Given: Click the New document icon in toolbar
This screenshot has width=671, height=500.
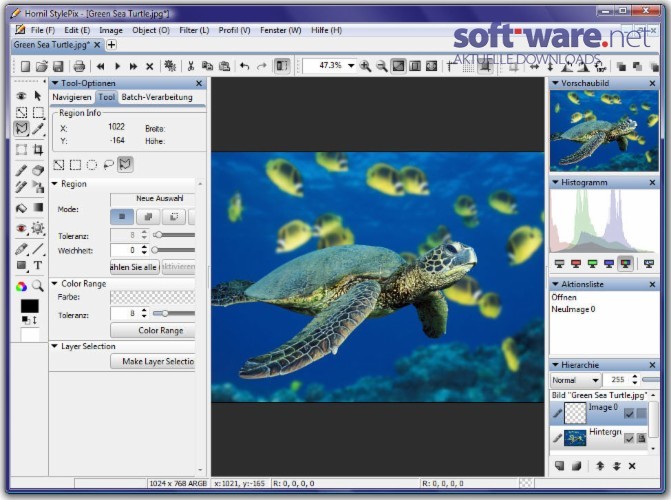Looking at the screenshot, I should tap(25, 66).
